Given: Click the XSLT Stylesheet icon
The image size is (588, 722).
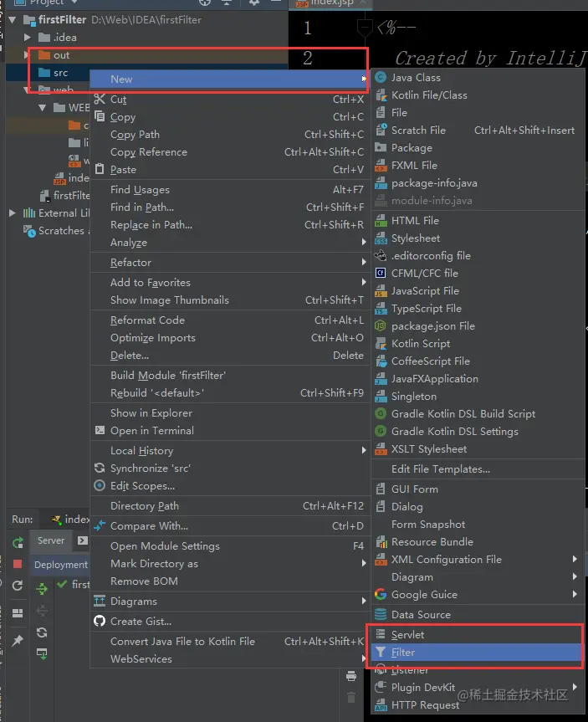Looking at the screenshot, I should [381, 449].
